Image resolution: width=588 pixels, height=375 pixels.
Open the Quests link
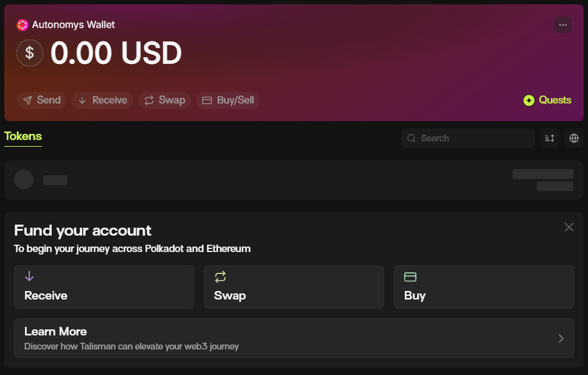(x=555, y=100)
